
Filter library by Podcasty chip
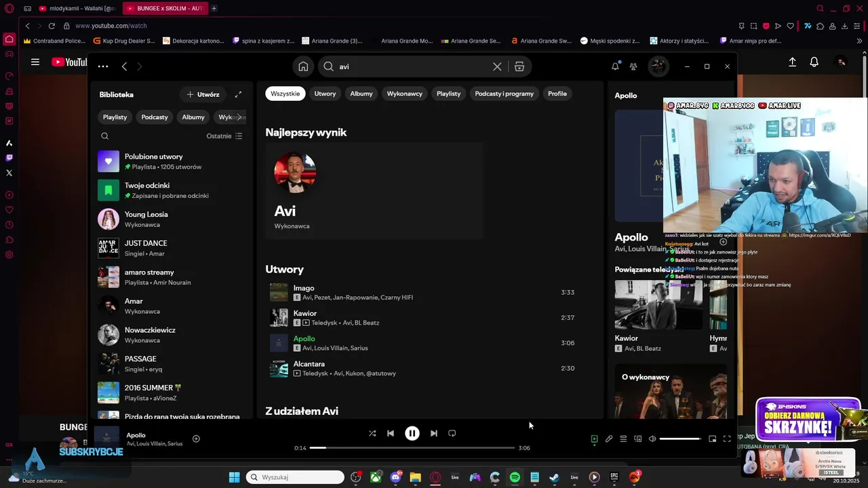click(x=155, y=117)
